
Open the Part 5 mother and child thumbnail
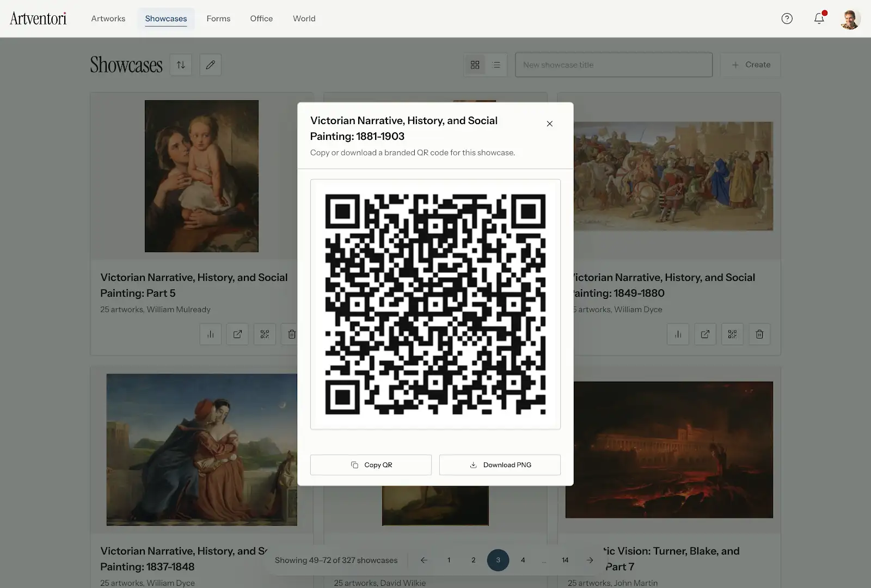click(x=201, y=176)
